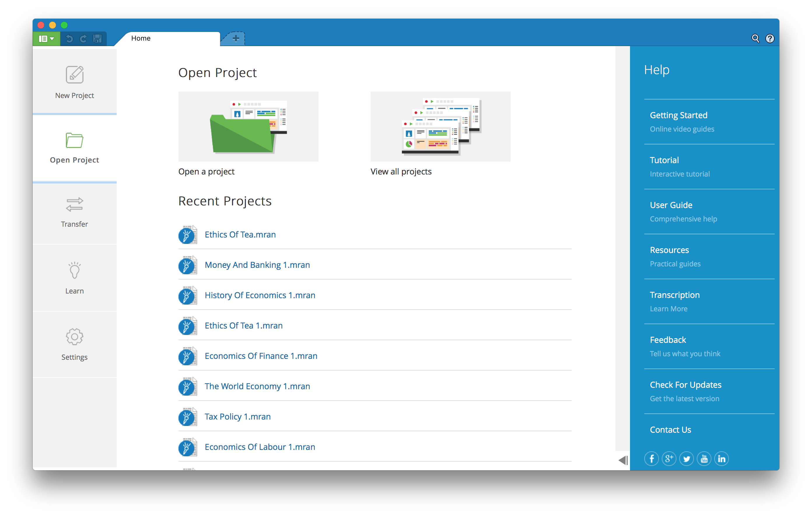Image resolution: width=812 pixels, height=517 pixels.
Task: Click the help question mark icon
Action: pos(770,39)
